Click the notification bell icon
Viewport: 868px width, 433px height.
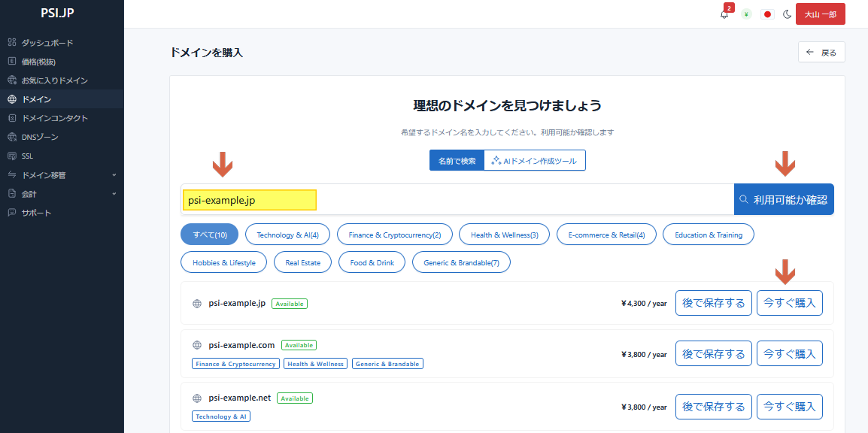pyautogui.click(x=724, y=14)
